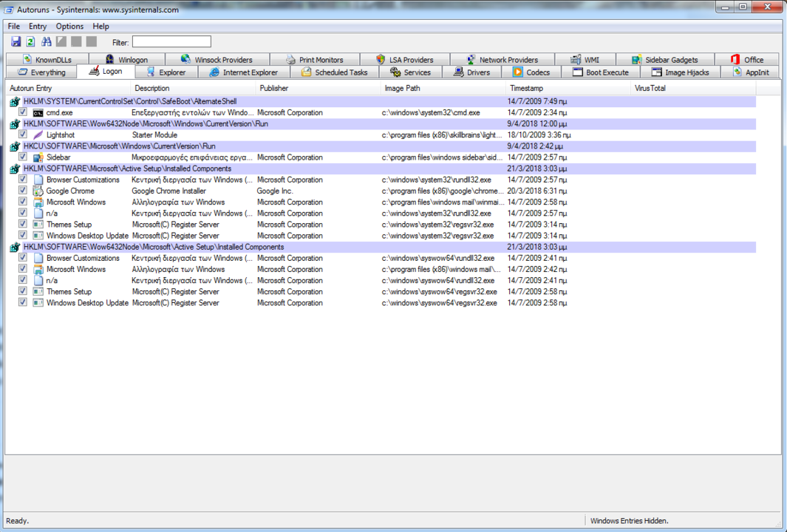
Task: Click the Filter text field
Action: click(x=171, y=42)
